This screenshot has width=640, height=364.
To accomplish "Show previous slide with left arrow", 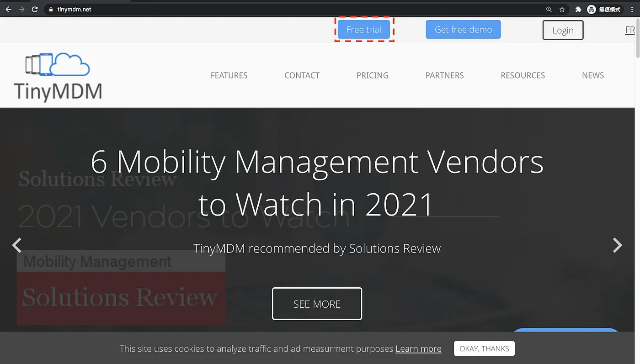I will [x=17, y=245].
